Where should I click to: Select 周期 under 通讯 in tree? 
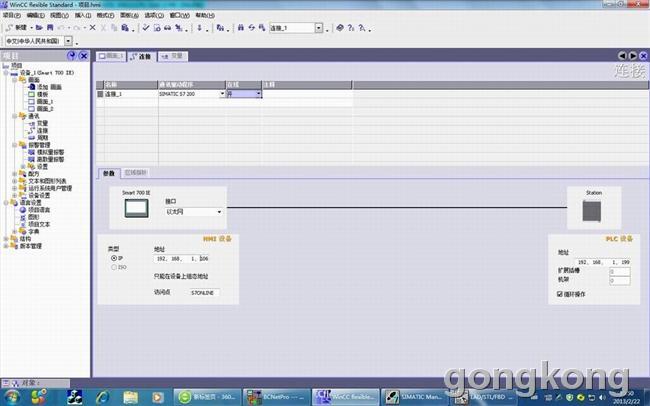pos(42,138)
